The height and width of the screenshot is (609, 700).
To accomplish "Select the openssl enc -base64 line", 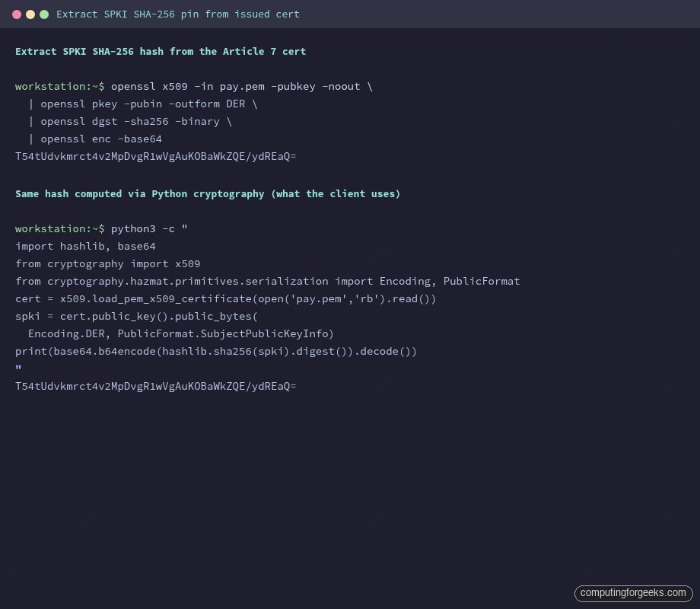I will [x=95, y=139].
